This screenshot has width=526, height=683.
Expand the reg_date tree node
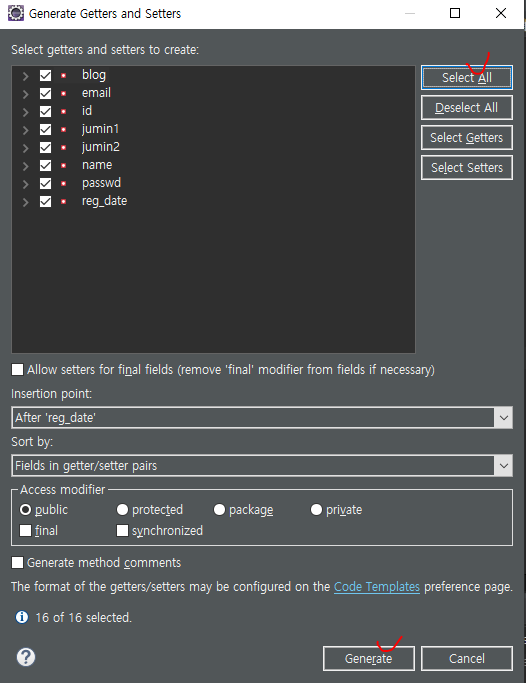tap(26, 202)
